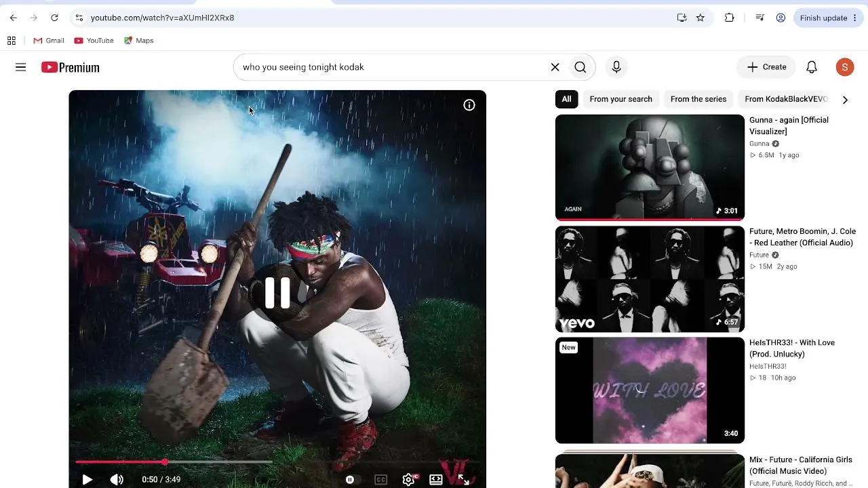Show video info card icon

pyautogui.click(x=469, y=105)
